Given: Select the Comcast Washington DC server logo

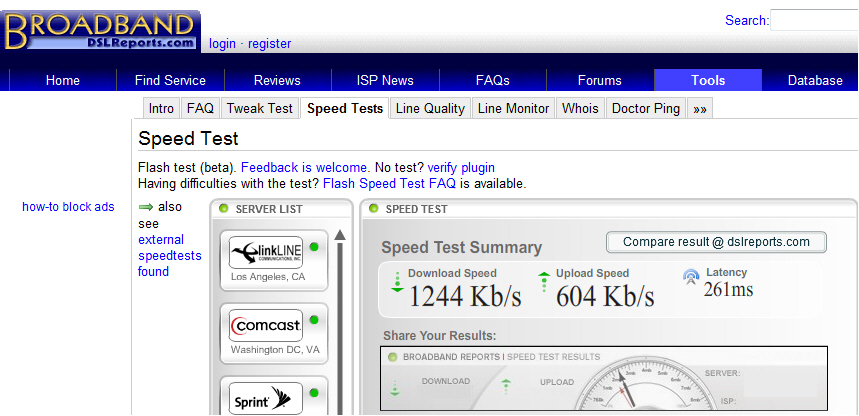Looking at the screenshot, I should [266, 325].
